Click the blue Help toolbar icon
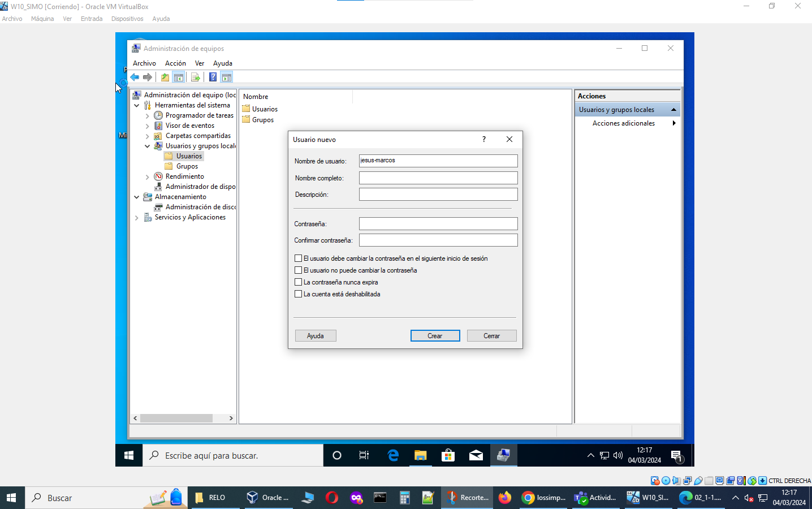812x509 pixels. click(213, 77)
